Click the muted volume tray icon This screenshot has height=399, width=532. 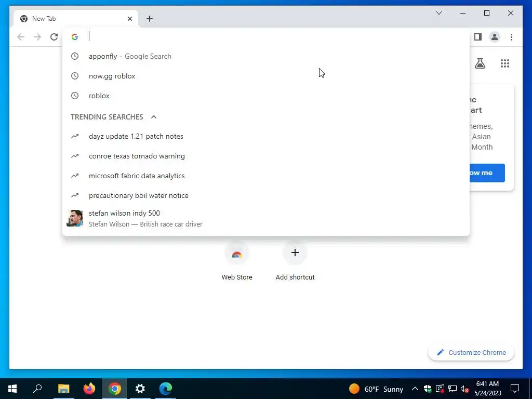pyautogui.click(x=464, y=389)
